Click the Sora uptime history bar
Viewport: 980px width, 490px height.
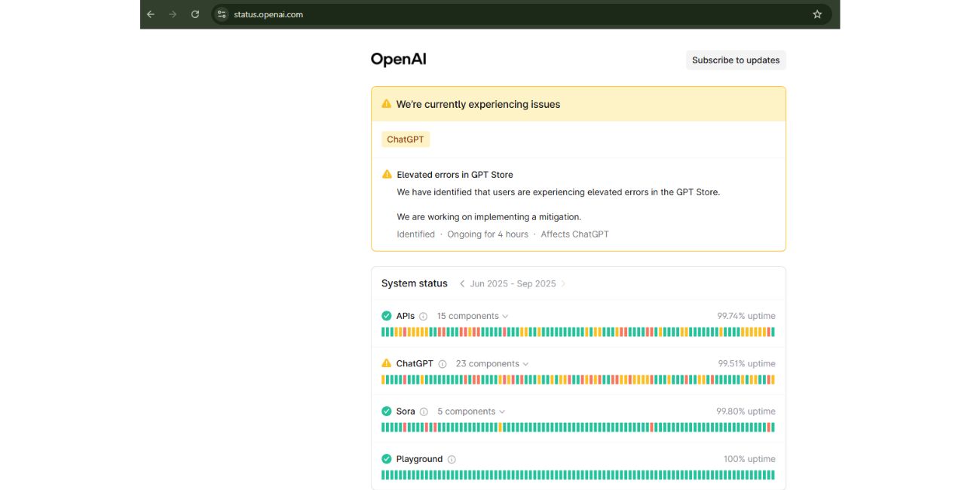click(578, 427)
